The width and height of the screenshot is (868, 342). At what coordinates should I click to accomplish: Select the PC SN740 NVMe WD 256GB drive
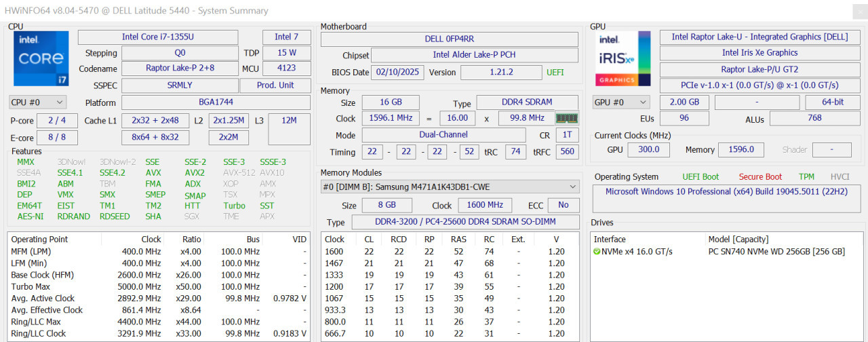point(776,251)
